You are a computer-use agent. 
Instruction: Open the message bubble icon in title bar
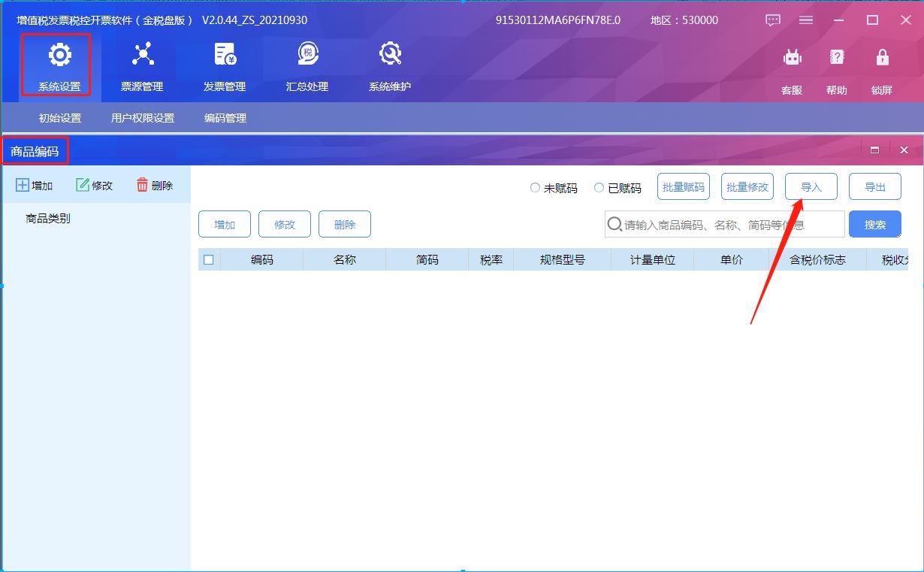(772, 20)
